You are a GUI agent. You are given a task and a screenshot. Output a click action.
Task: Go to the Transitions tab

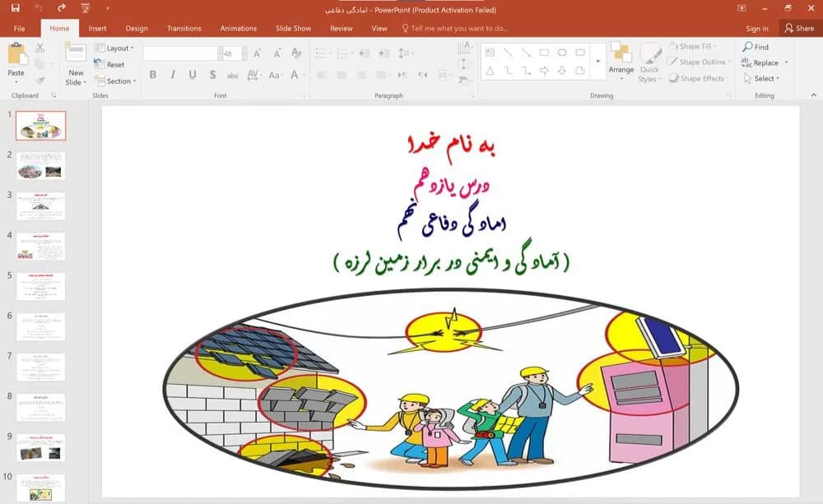click(x=184, y=28)
